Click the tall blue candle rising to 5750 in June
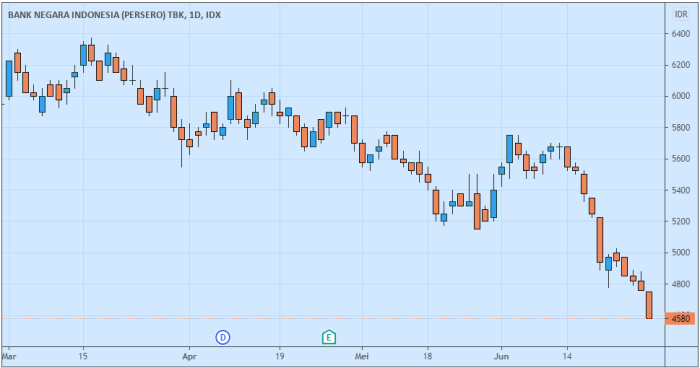The height and width of the screenshot is (368, 700). pyautogui.click(x=509, y=149)
